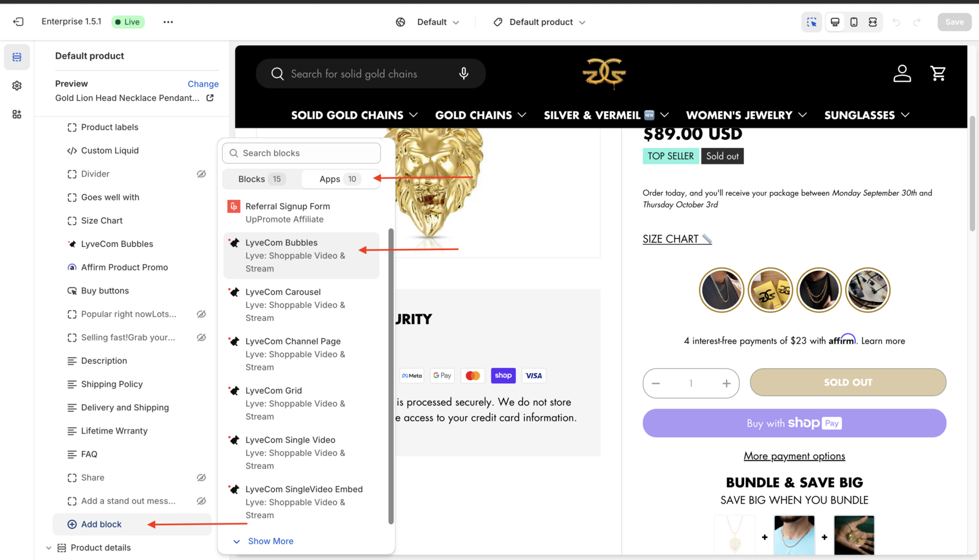The height and width of the screenshot is (560, 979).
Task: Expand Show More in apps list
Action: 270,541
